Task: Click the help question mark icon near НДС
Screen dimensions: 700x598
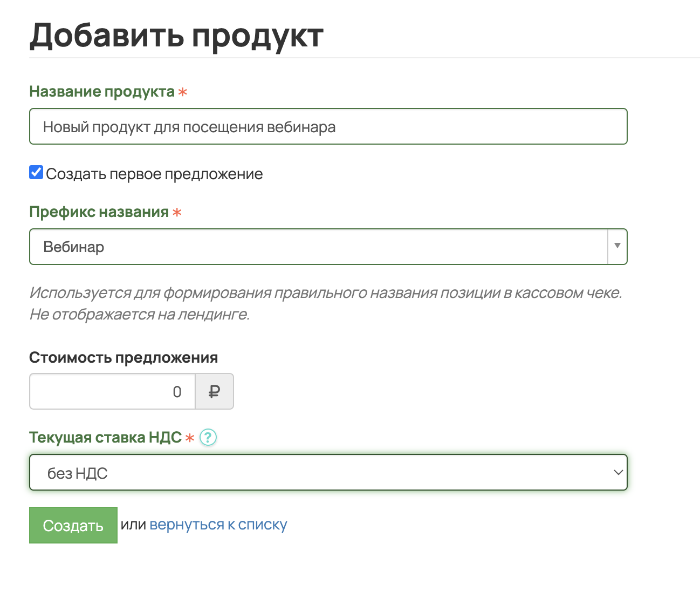Action: click(x=208, y=437)
